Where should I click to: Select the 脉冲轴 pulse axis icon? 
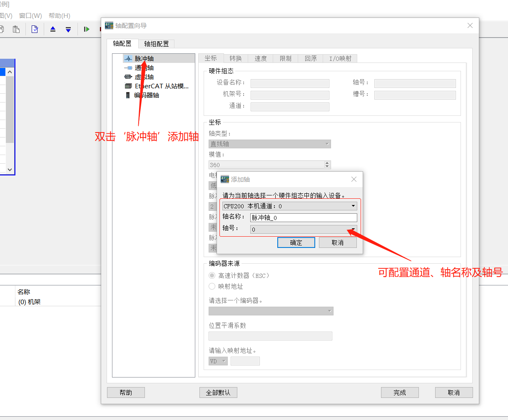129,59
